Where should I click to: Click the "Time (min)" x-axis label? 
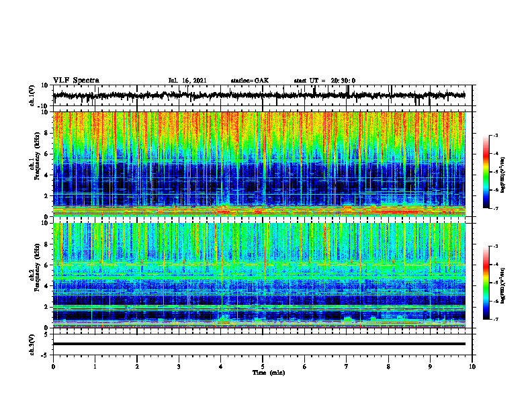269,373
